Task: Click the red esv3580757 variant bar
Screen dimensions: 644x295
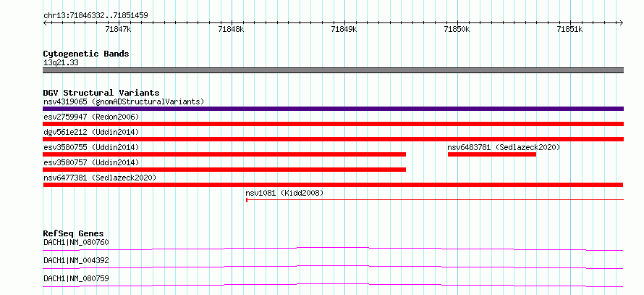Action: point(224,170)
